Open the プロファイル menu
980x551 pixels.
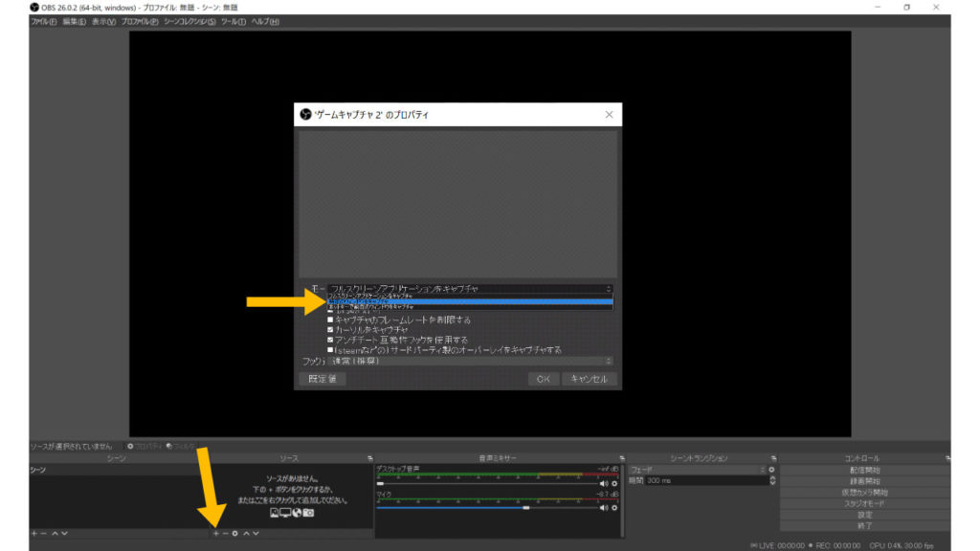(140, 22)
